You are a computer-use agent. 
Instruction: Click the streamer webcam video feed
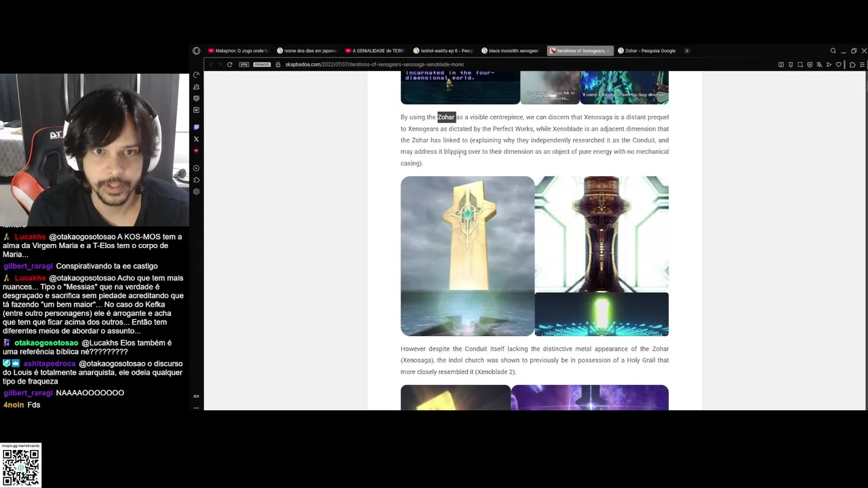[94, 150]
